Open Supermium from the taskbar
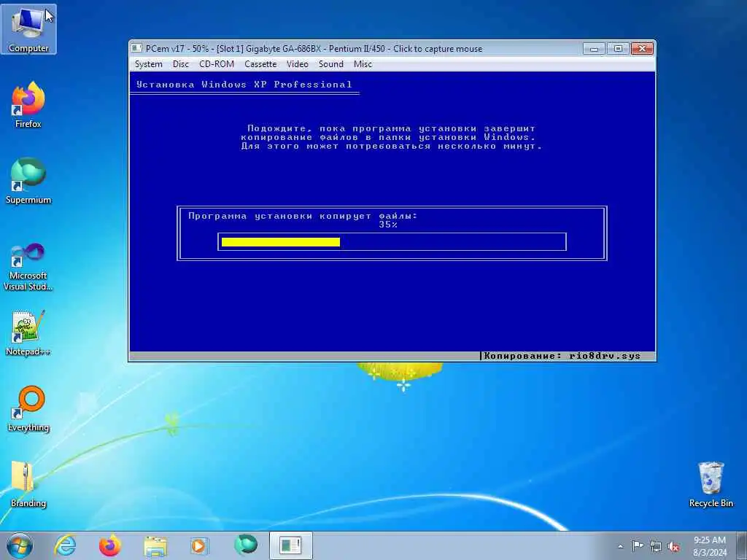 click(245, 545)
